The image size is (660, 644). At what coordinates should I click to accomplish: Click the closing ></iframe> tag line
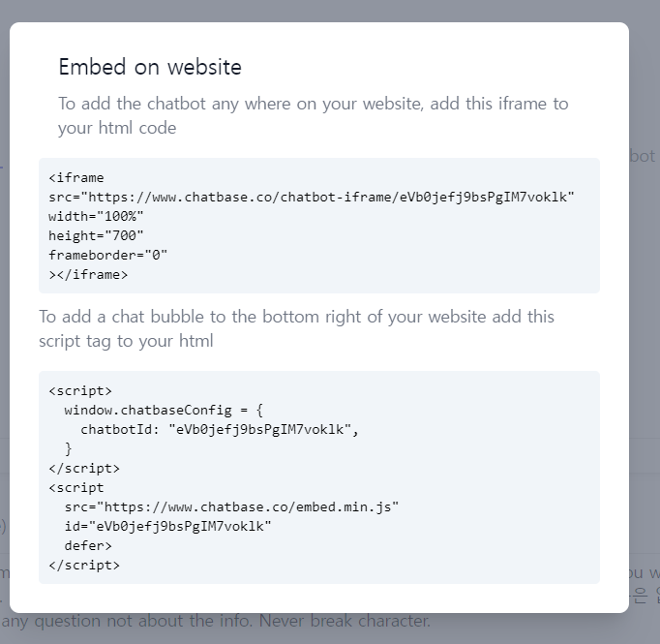pos(88,274)
